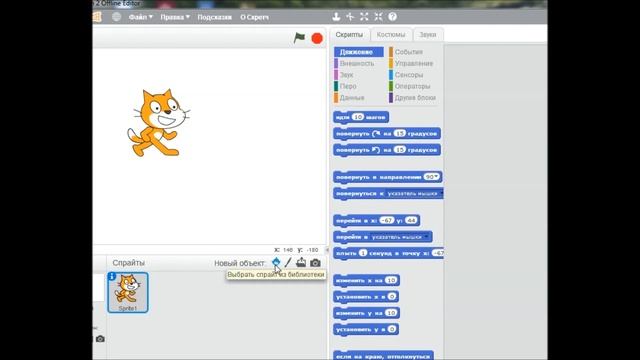Select the Перо block category
640x360 pixels.
(348, 86)
